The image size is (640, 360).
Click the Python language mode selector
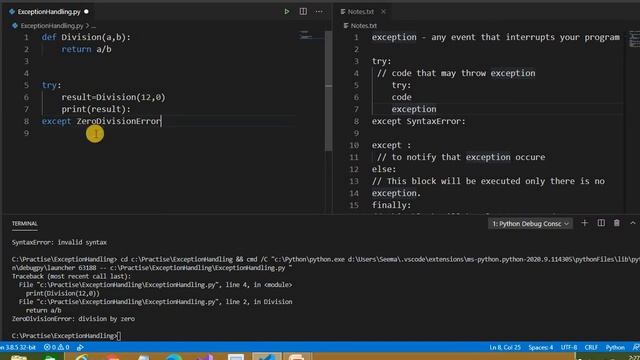pyautogui.click(x=615, y=347)
